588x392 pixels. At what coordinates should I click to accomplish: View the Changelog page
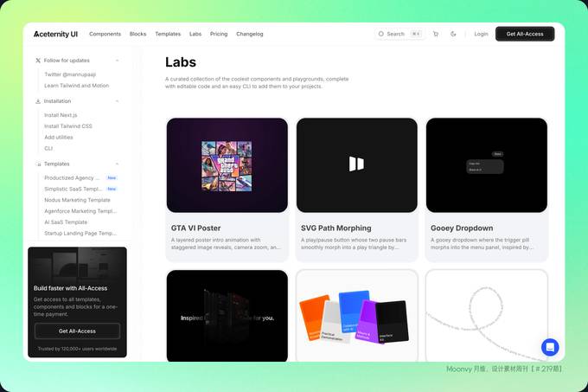click(x=250, y=34)
